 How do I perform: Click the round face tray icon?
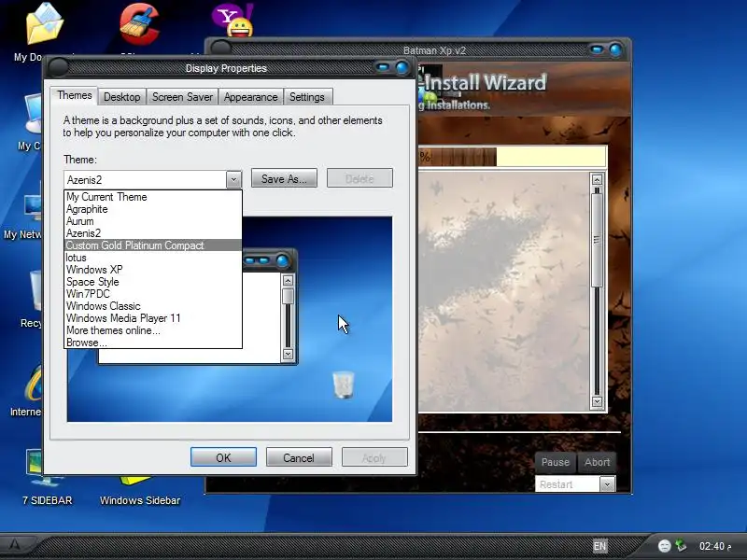(x=664, y=546)
